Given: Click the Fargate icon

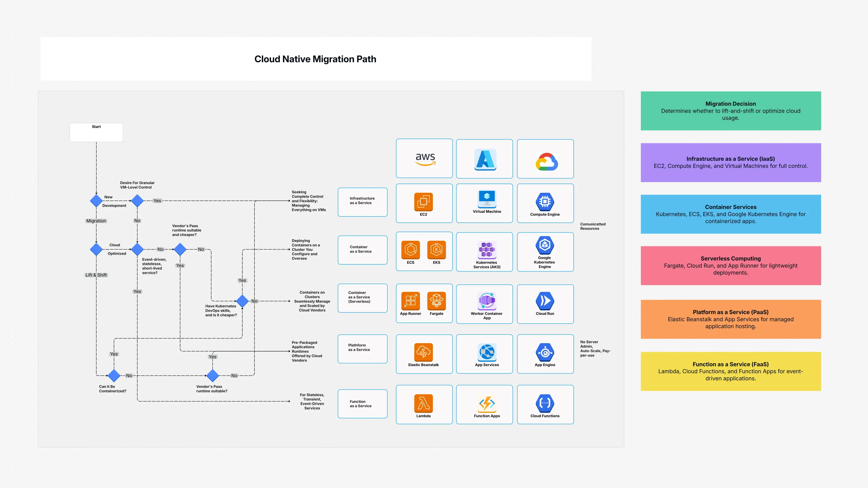Looking at the screenshot, I should (436, 301).
